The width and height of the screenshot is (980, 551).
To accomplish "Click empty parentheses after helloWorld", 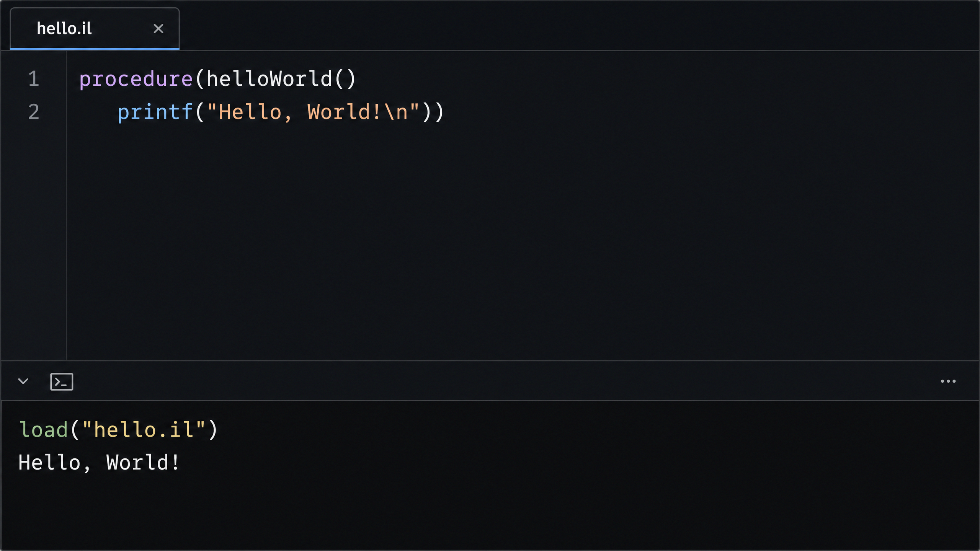I will coord(345,79).
